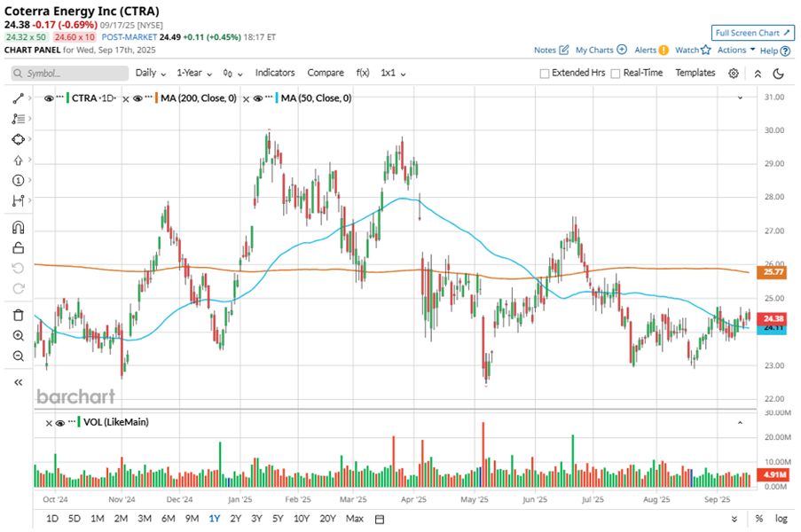The image size is (801, 532).
Task: Select the arrow marker tool
Action: pyautogui.click(x=19, y=160)
